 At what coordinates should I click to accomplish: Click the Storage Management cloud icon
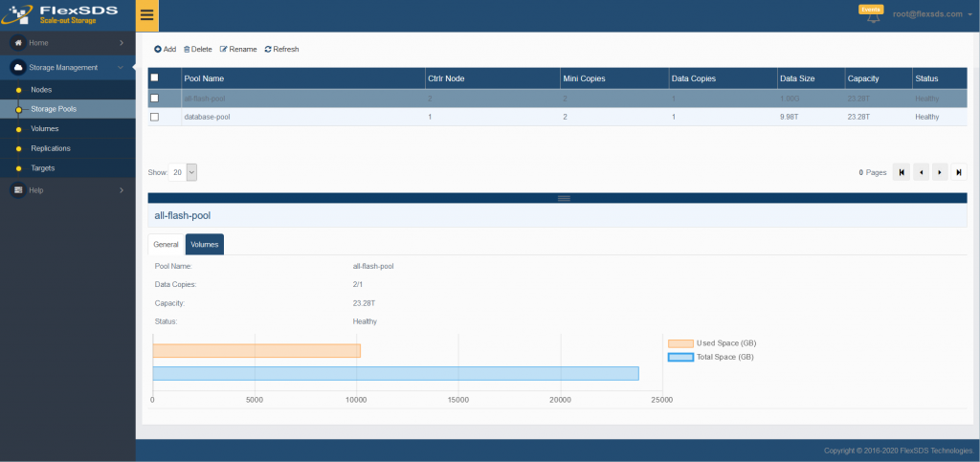[x=18, y=67]
